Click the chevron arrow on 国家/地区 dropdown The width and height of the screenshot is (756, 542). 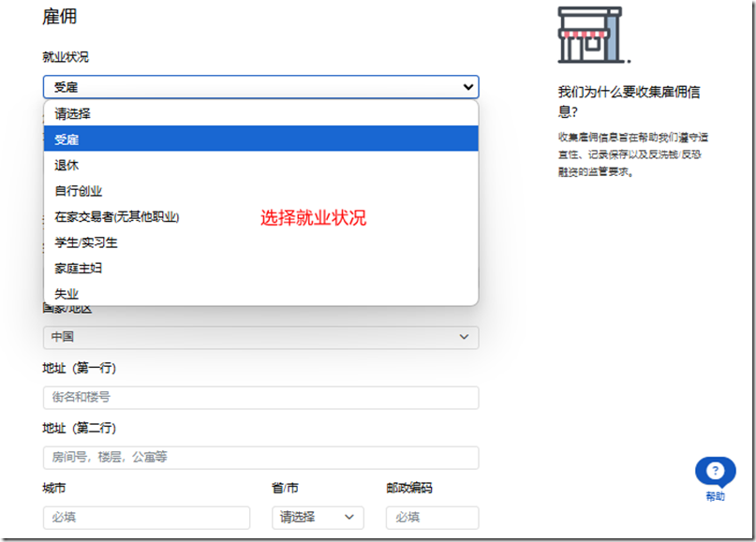point(466,337)
